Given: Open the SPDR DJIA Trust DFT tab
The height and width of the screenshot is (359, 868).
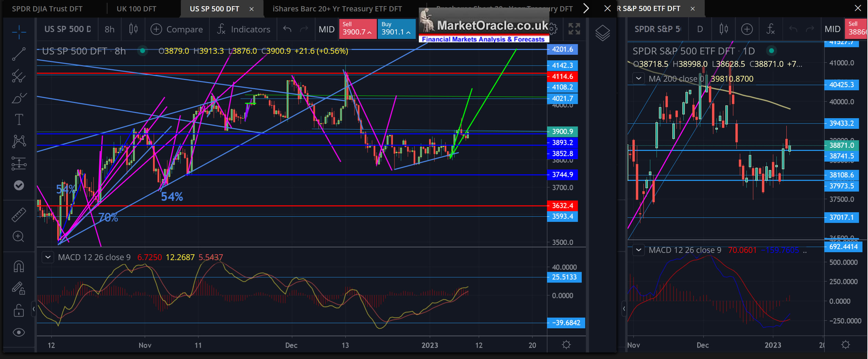Looking at the screenshot, I should click(47, 9).
